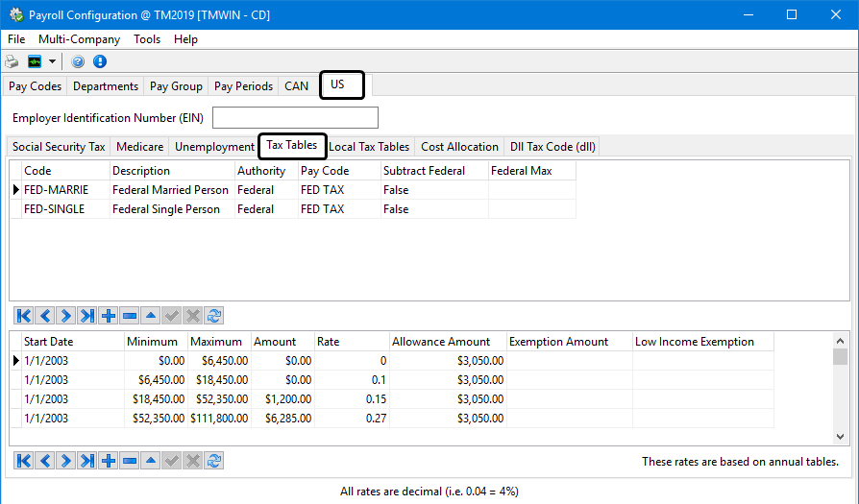
Task: Click the printer icon in the toolbar
Action: [x=12, y=61]
